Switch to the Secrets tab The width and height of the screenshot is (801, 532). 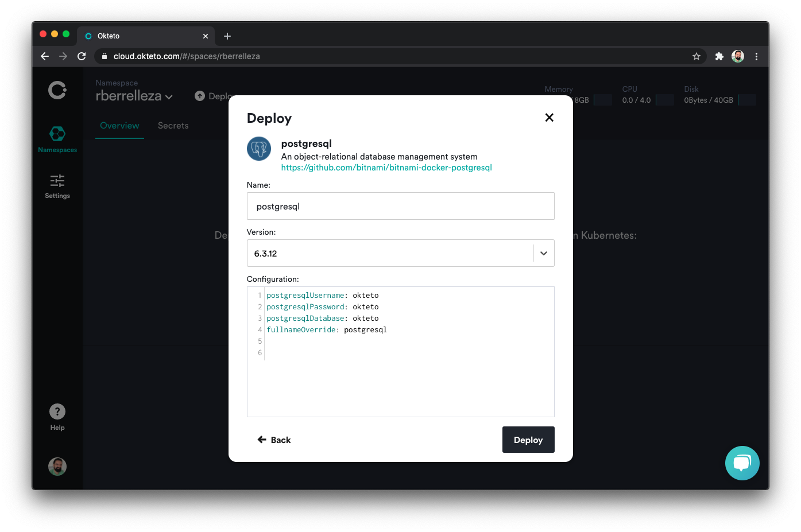pos(173,126)
